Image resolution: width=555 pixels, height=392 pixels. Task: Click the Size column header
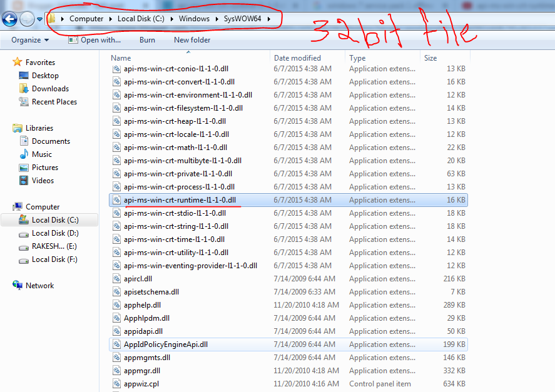(x=430, y=58)
